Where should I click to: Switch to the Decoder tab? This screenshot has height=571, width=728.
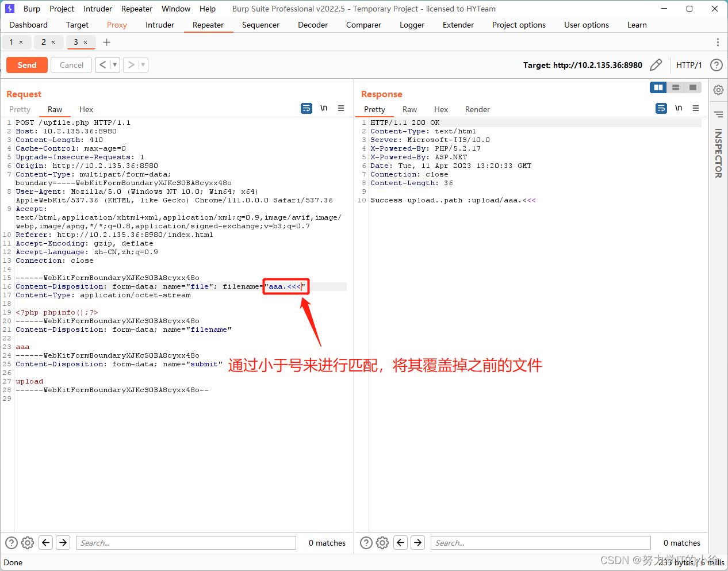[313, 25]
